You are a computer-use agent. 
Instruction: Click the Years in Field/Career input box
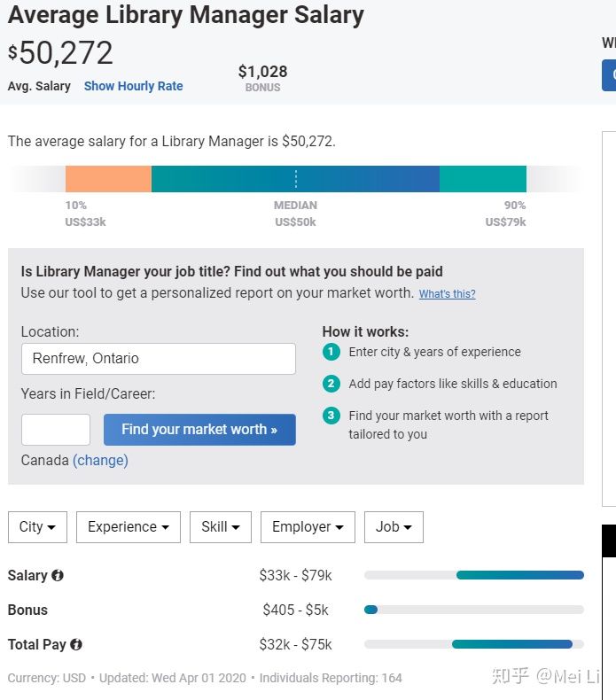tap(56, 430)
